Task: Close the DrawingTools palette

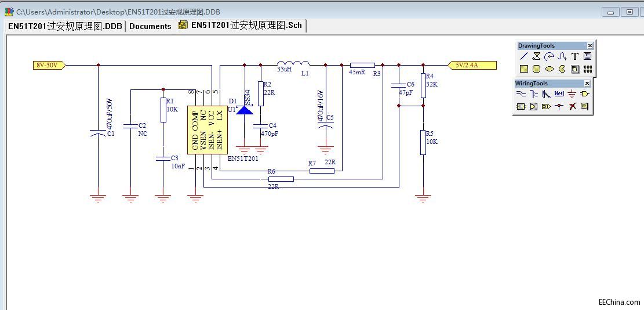Action: tap(590, 46)
